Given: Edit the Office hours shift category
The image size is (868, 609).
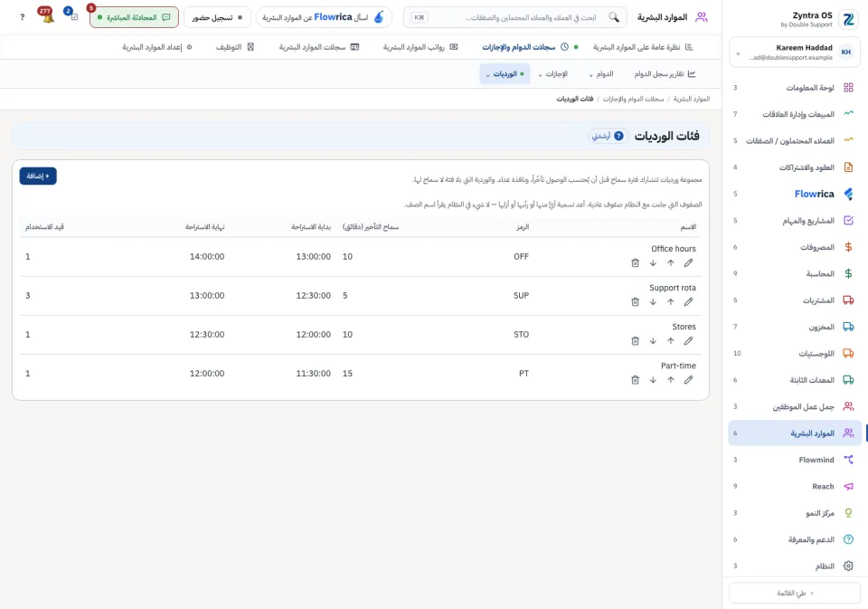Looking at the screenshot, I should [x=688, y=263].
